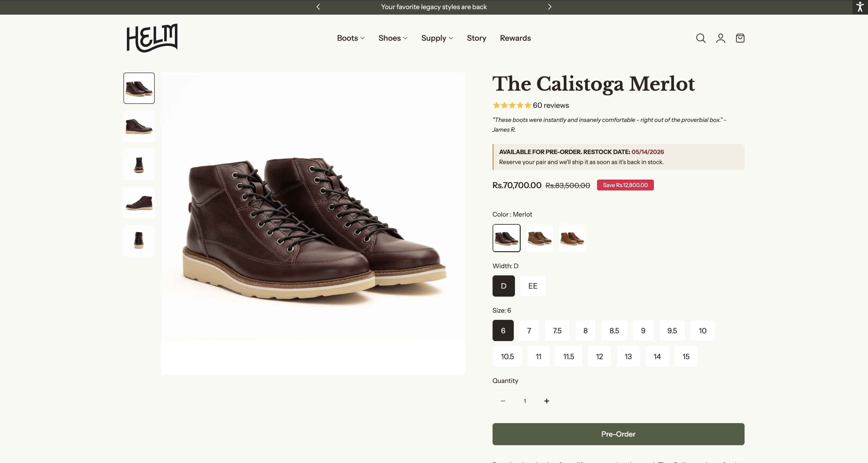The width and height of the screenshot is (868, 463).
Task: Select the middle brown boot color swatch
Action: [x=539, y=238]
